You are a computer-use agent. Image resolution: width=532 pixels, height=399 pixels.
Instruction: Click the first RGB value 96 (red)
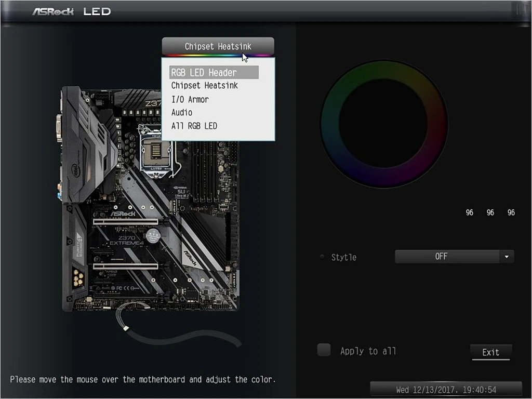coord(469,212)
